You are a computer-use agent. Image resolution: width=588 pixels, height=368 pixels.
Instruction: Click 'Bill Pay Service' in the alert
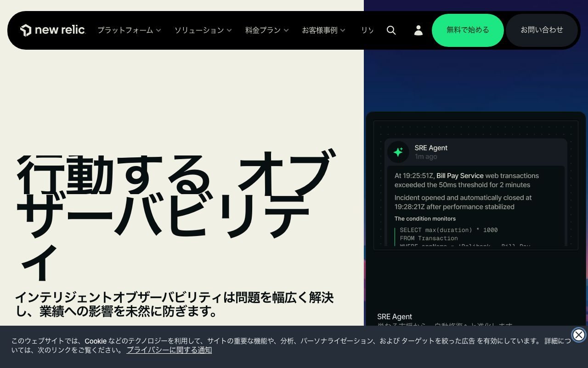(460, 175)
